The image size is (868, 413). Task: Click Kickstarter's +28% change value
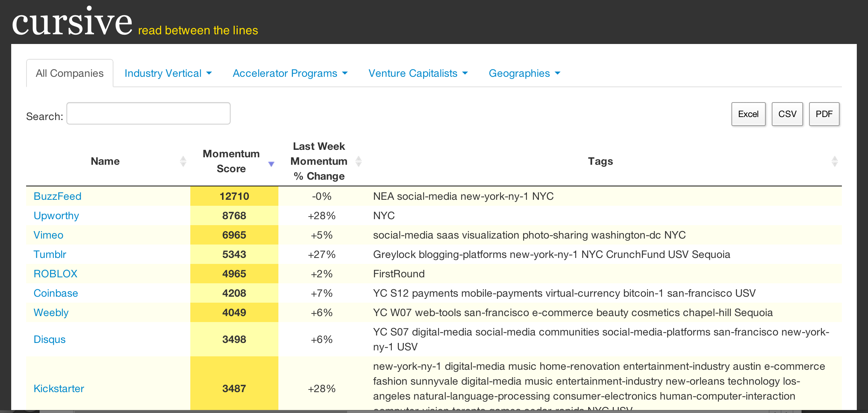pyautogui.click(x=322, y=389)
